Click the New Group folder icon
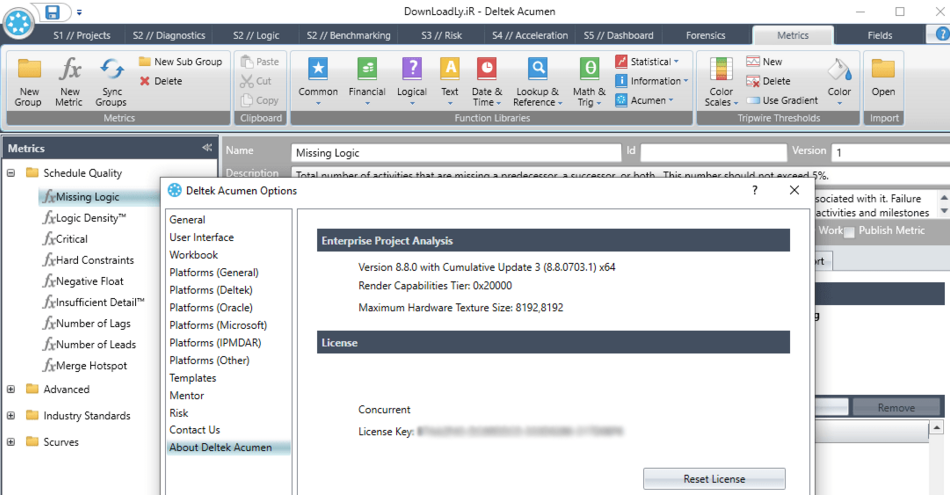 click(28, 69)
